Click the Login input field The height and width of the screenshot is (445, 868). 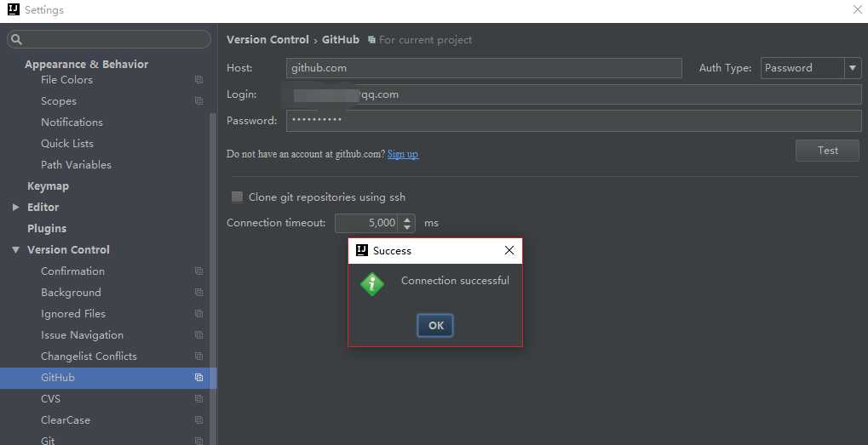pyautogui.click(x=573, y=94)
